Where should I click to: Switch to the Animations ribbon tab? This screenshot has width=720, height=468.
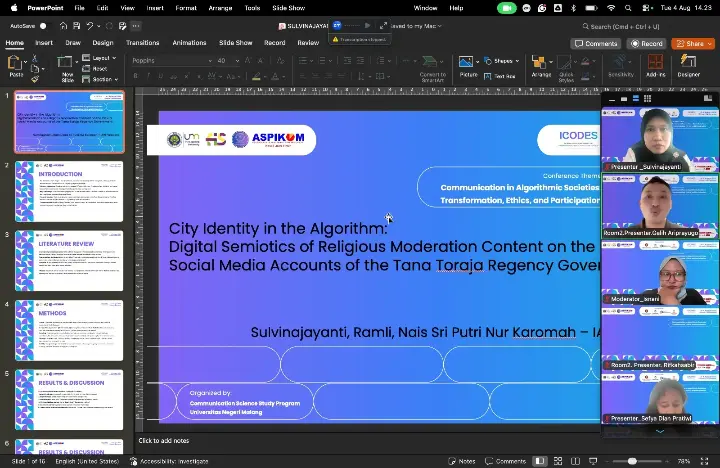click(189, 43)
